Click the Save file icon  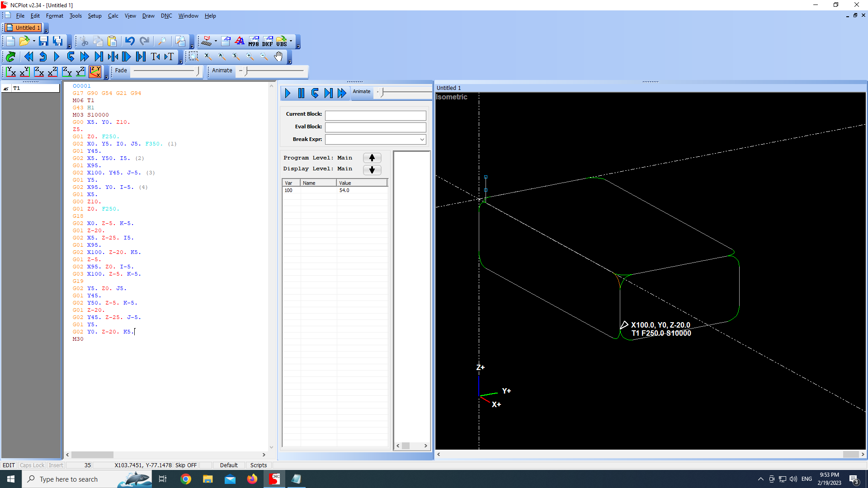pyautogui.click(x=43, y=42)
